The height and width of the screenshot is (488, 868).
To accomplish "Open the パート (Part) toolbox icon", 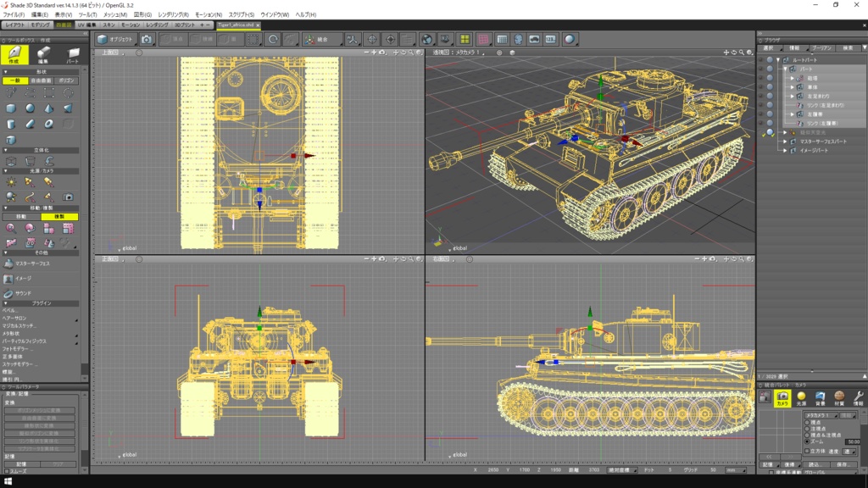I will point(73,54).
